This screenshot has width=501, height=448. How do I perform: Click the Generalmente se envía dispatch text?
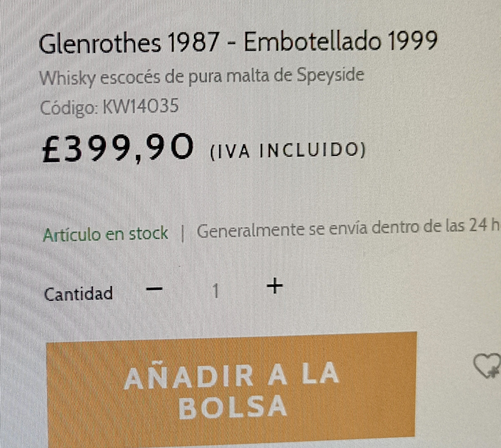pyautogui.click(x=349, y=231)
